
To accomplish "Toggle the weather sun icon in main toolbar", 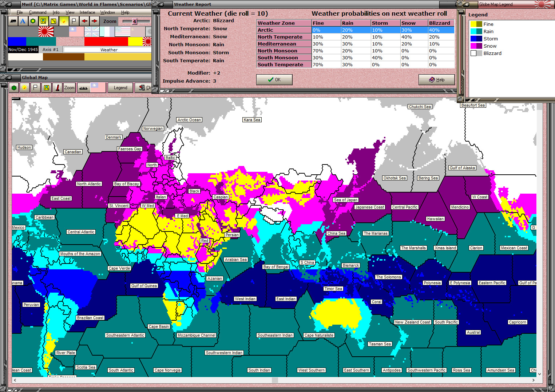I will (64, 21).
